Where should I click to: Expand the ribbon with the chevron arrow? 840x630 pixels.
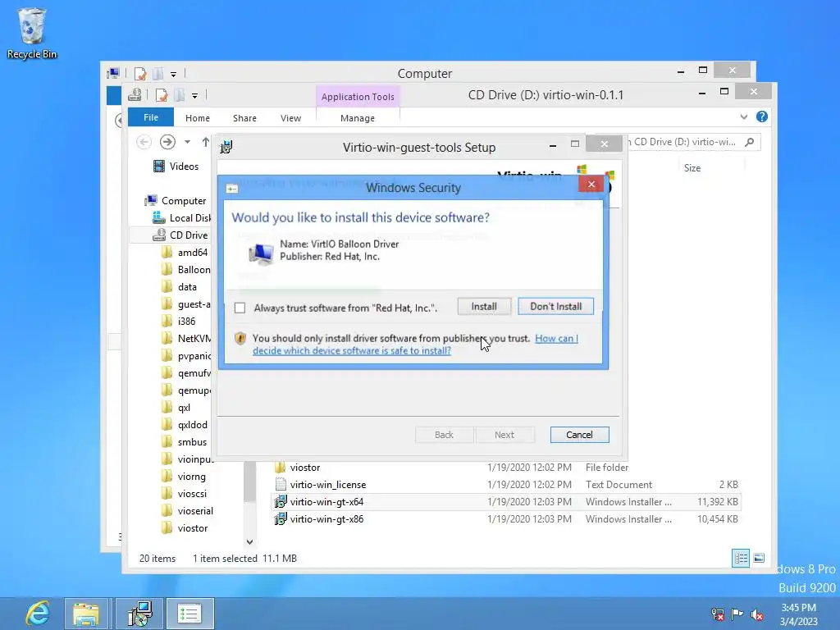(743, 116)
